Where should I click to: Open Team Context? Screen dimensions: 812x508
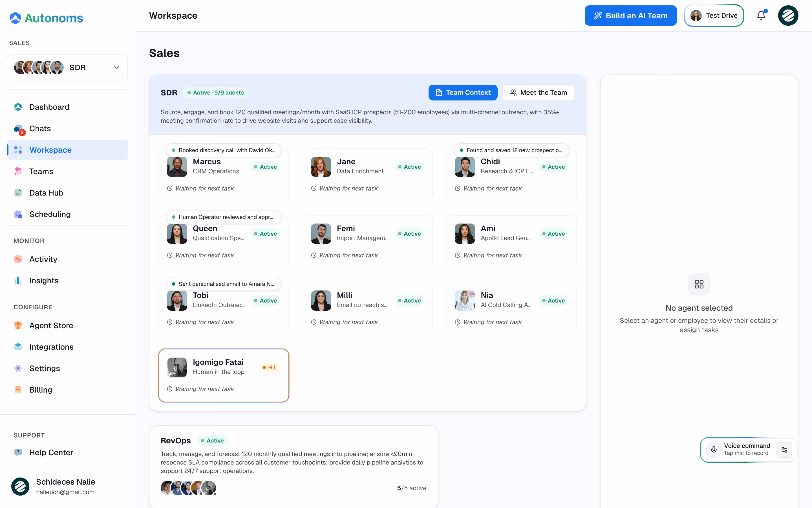(x=463, y=92)
